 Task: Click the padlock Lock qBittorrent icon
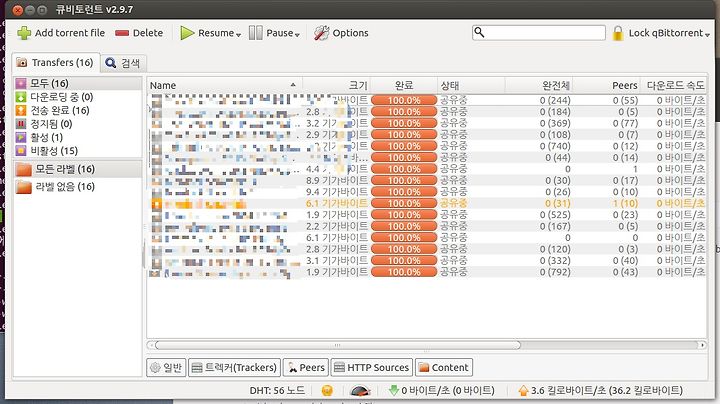618,33
